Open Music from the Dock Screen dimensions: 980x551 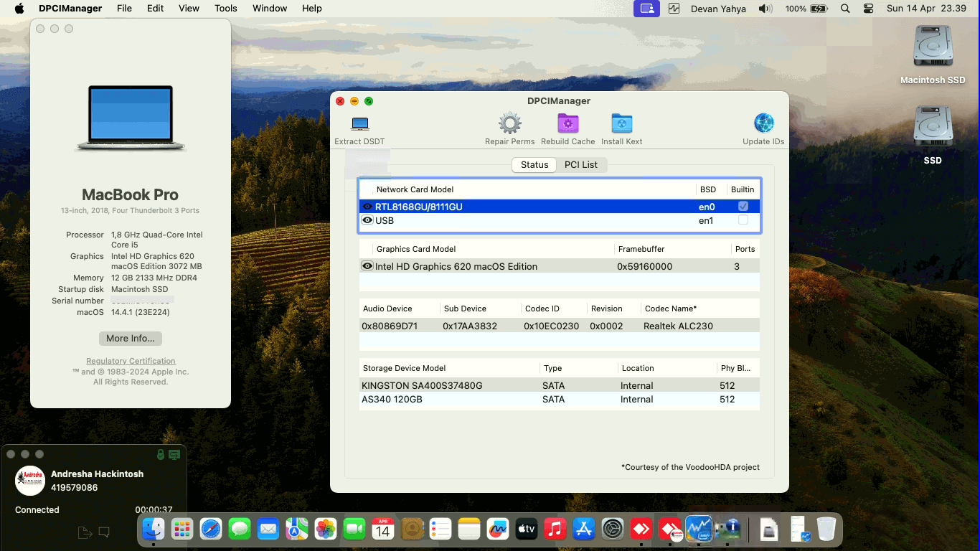[555, 529]
